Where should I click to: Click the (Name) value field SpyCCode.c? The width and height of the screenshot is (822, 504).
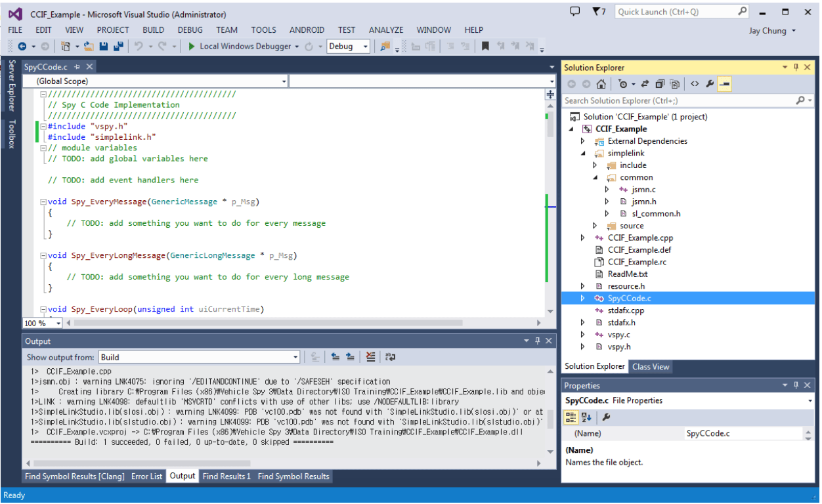744,434
